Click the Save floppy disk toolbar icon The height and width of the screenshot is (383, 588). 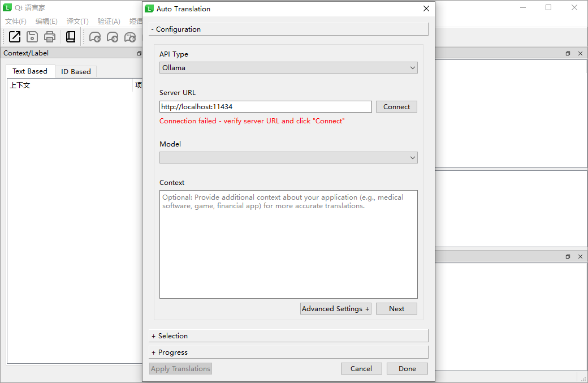pyautogui.click(x=32, y=37)
